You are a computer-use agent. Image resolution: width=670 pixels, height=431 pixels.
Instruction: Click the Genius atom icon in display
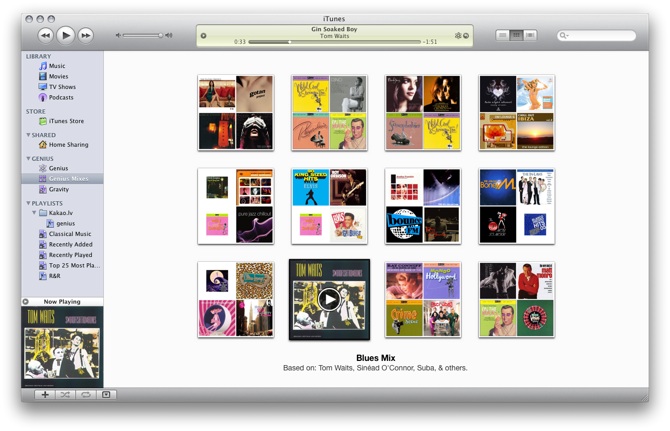(458, 35)
